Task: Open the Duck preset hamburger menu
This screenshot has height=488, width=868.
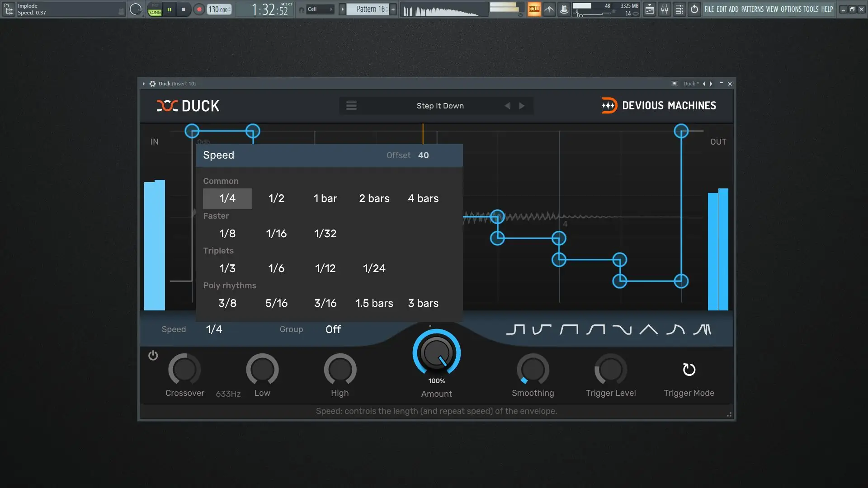Action: pos(351,106)
